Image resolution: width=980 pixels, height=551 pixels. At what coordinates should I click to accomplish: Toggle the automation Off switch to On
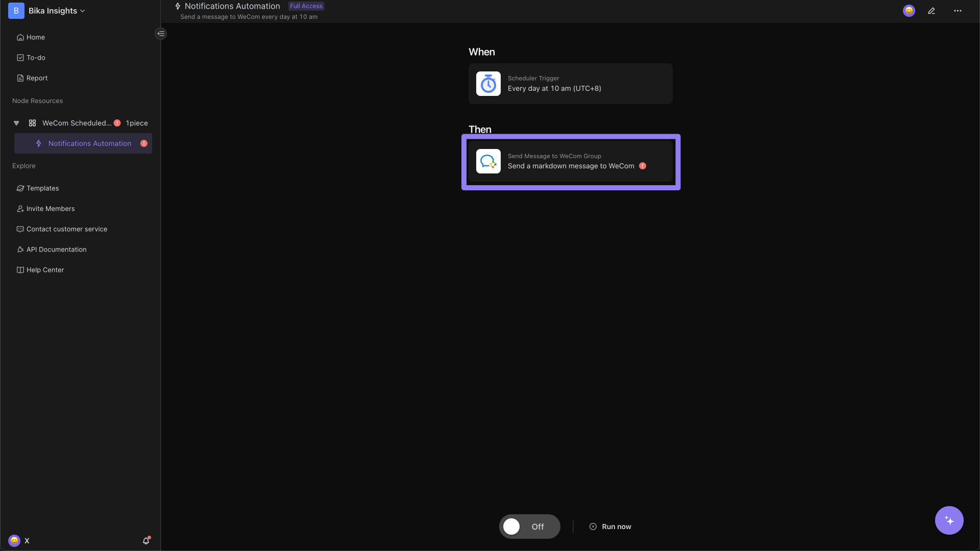pyautogui.click(x=530, y=527)
